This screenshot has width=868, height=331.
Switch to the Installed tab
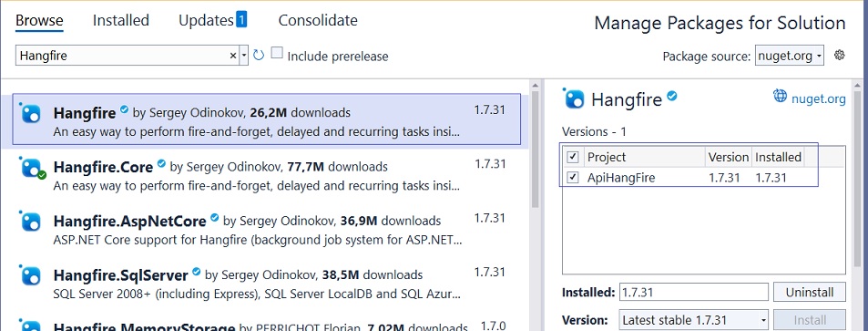tap(120, 20)
